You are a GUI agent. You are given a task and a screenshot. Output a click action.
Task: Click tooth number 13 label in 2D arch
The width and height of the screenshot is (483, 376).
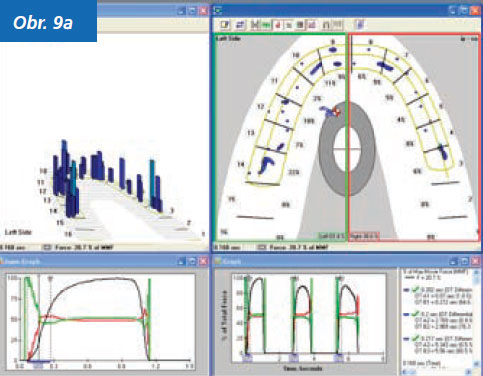[250, 133]
